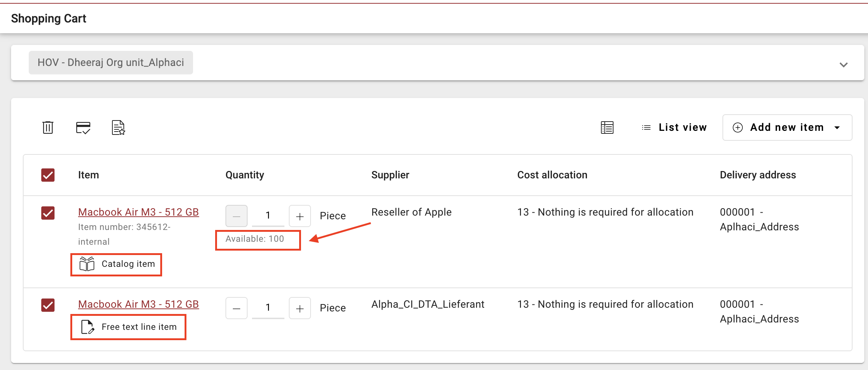The width and height of the screenshot is (868, 370).
Task: Click the Catalog item book icon
Action: pyautogui.click(x=87, y=264)
